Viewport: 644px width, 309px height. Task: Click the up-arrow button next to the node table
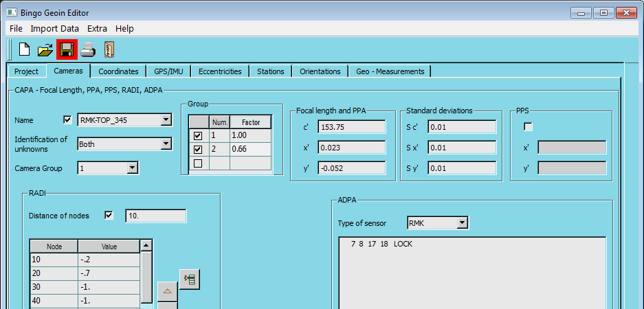coord(167,291)
